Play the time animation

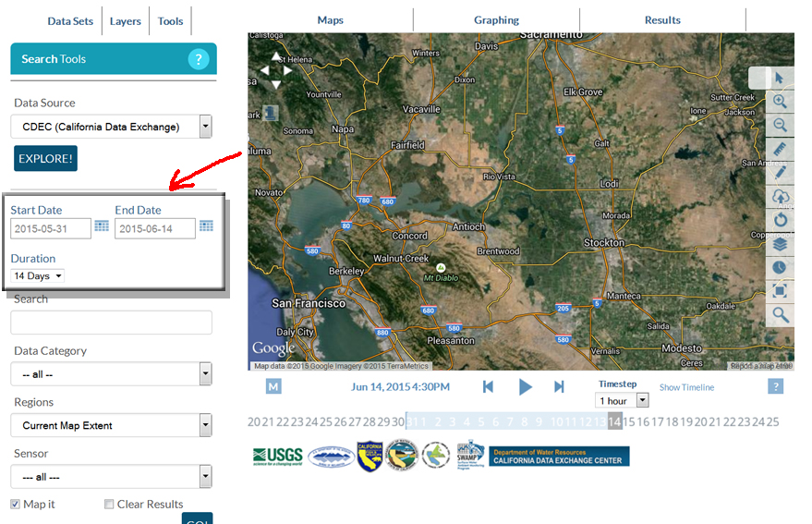coord(525,386)
